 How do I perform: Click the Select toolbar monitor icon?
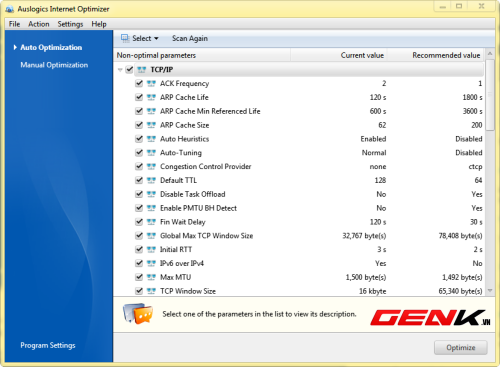tap(125, 38)
